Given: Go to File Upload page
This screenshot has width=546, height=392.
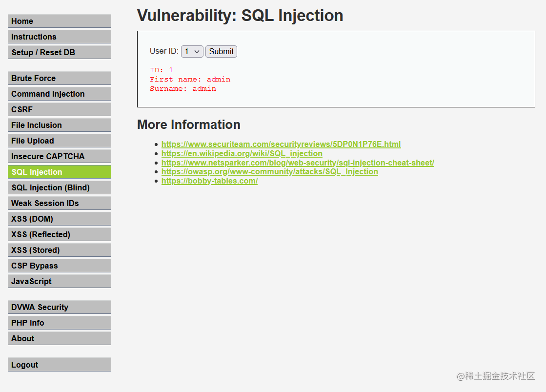Looking at the screenshot, I should (59, 141).
